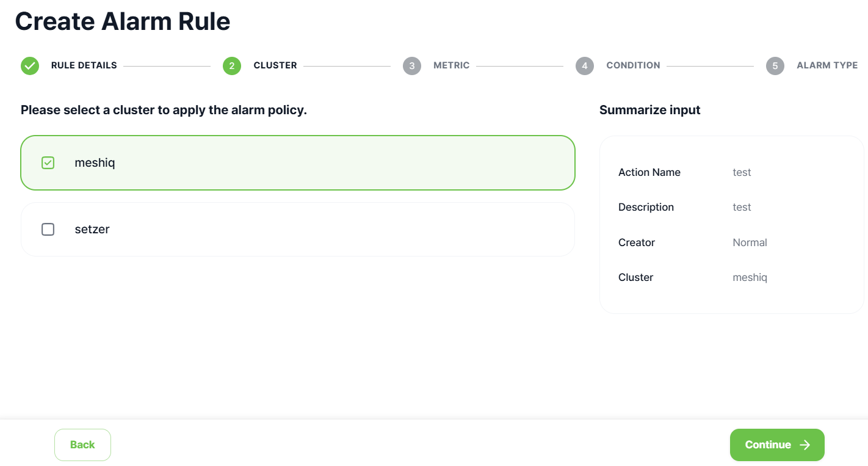Switch to the CONDITION step label
Viewport: 868px width, 466px height.
point(633,65)
